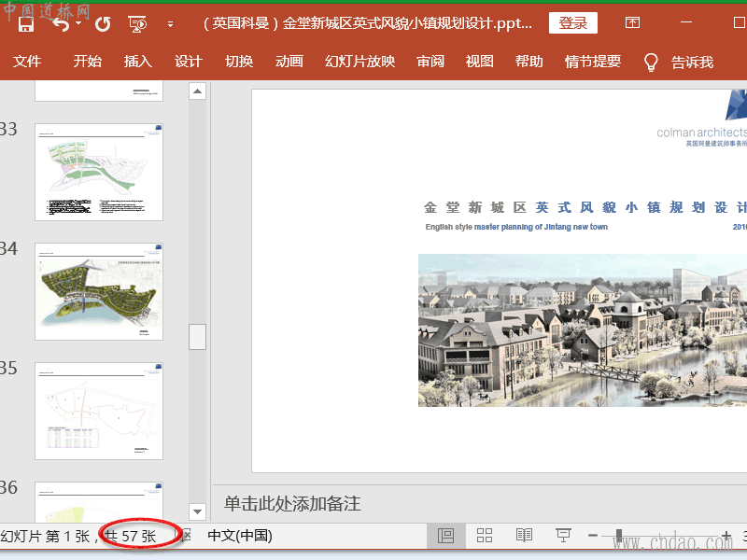Expand Customize Quick Access Toolbar dropdown
The height and width of the screenshot is (560, 747).
(x=170, y=24)
